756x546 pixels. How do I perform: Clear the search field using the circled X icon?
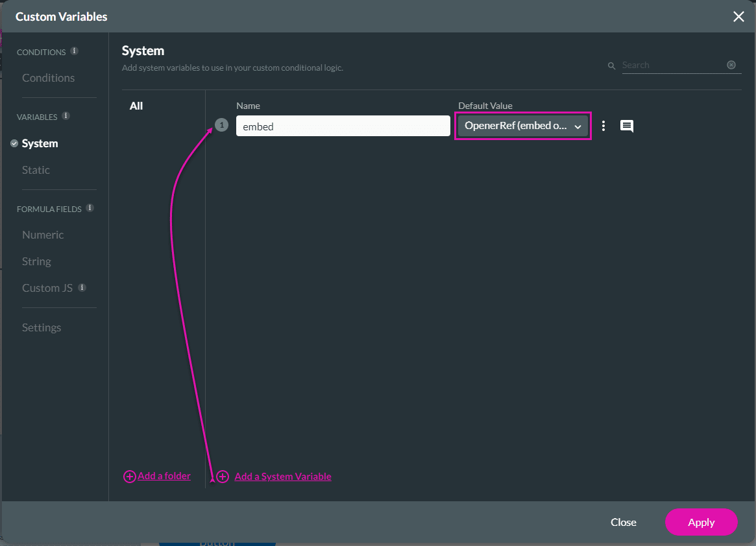click(x=731, y=65)
